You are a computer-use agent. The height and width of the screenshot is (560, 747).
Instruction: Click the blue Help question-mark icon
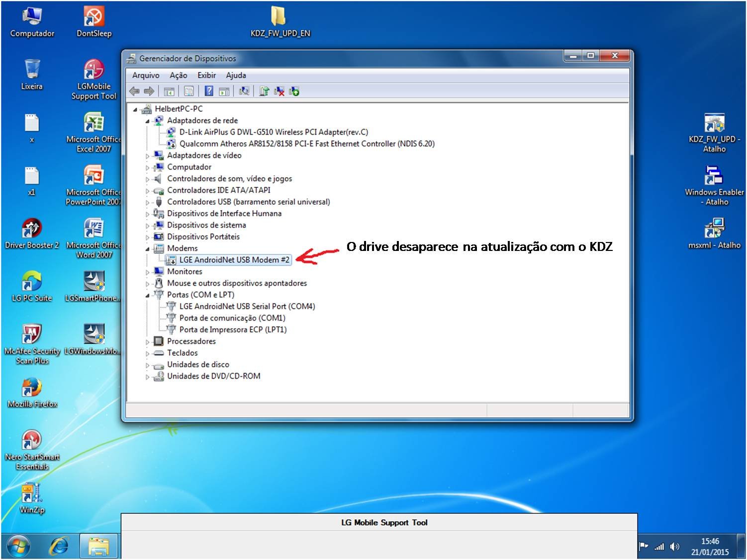coord(209,91)
